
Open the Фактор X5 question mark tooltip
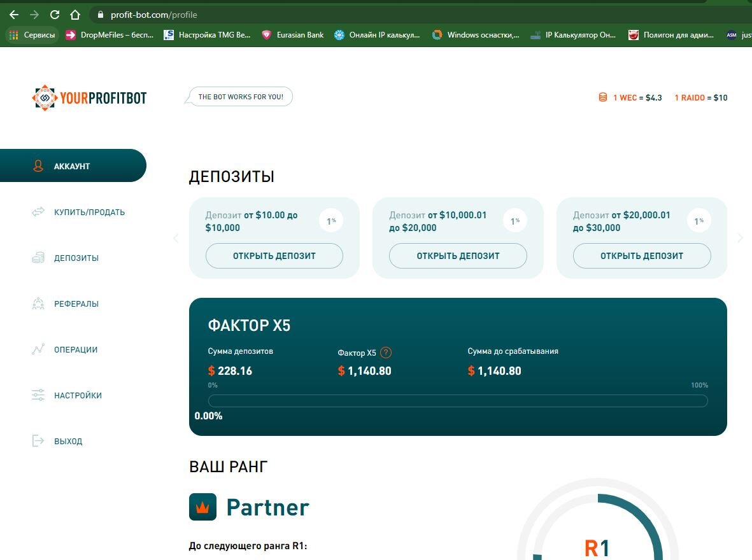[x=387, y=352]
